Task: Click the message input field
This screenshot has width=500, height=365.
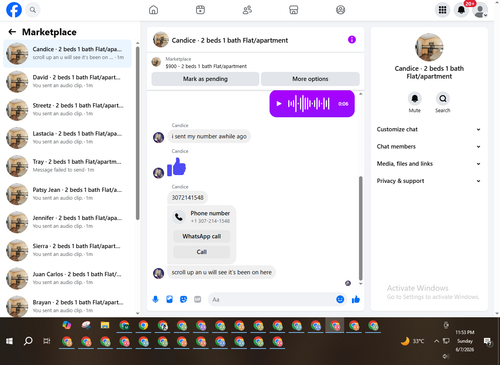Action: pyautogui.click(x=272, y=299)
